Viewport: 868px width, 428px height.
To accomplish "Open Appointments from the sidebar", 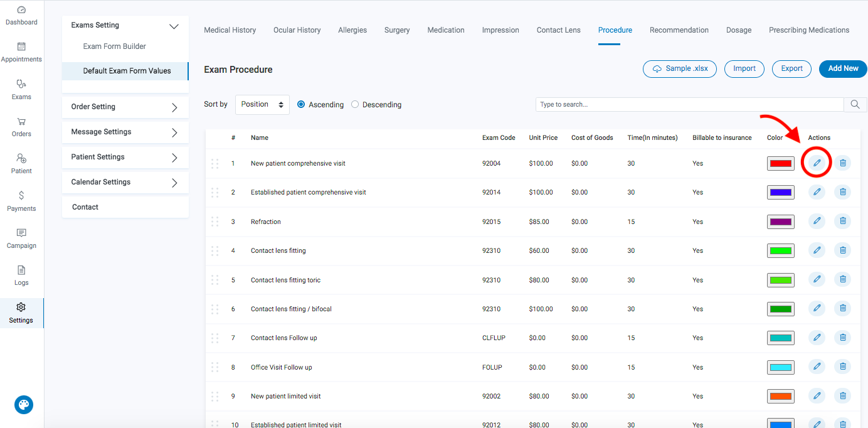I will point(21,52).
